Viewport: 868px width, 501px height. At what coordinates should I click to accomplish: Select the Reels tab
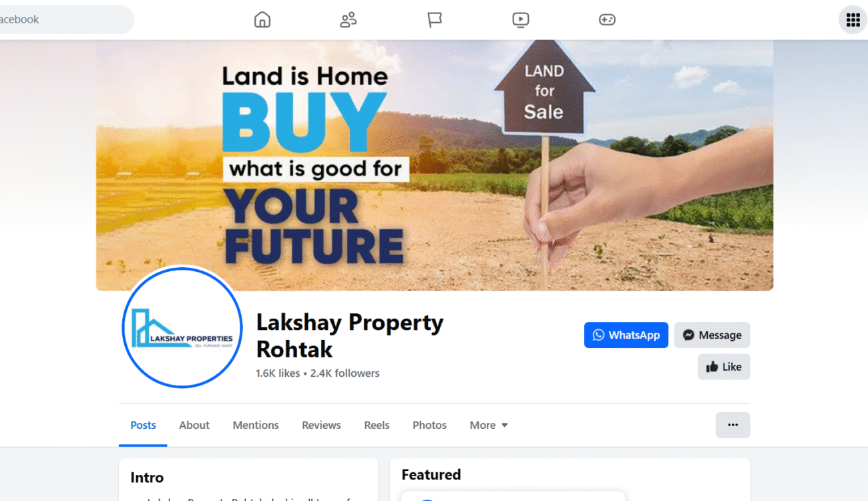click(x=377, y=425)
